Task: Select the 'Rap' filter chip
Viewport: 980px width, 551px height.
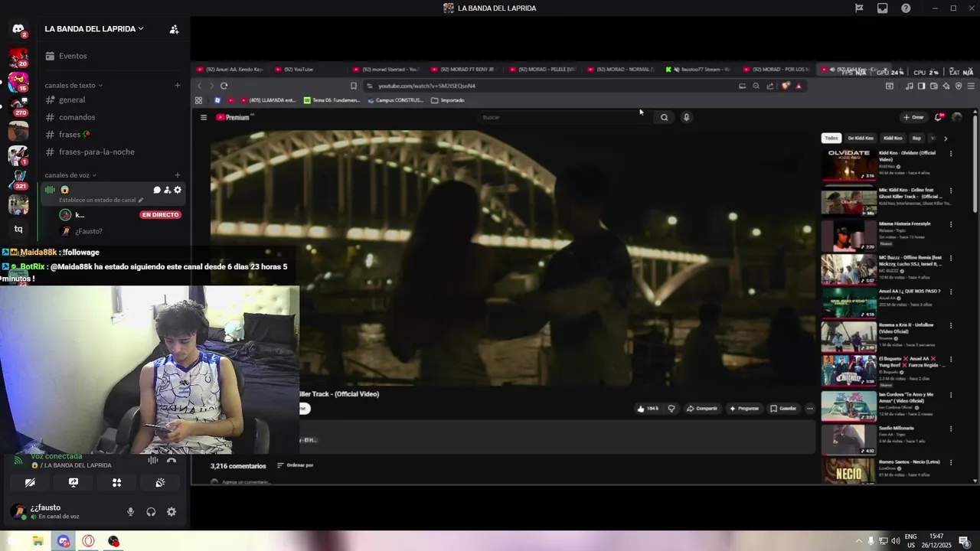Action: click(916, 139)
